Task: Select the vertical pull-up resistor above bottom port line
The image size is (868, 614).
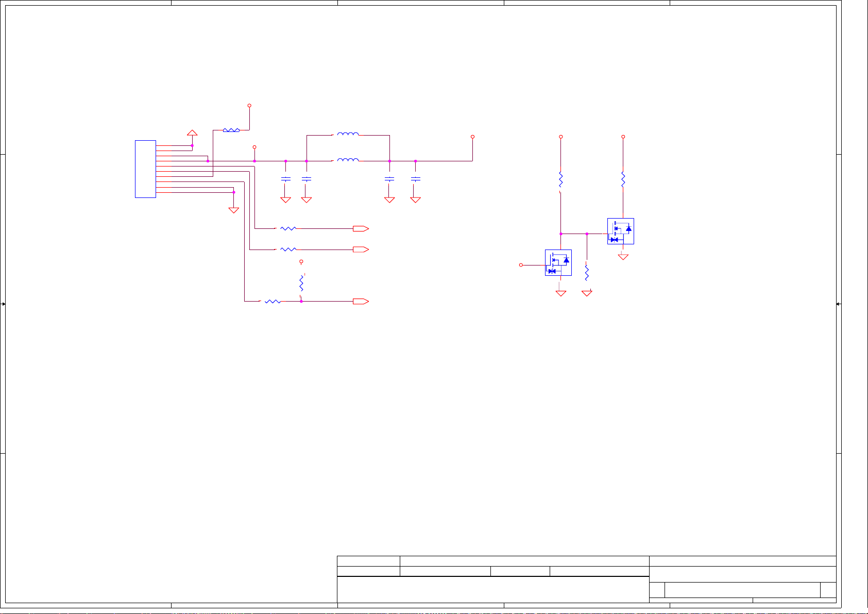Action: click(x=301, y=283)
